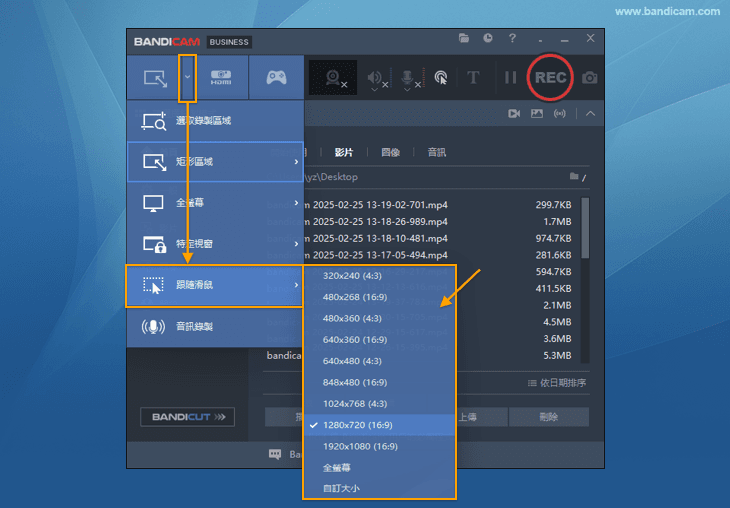Viewport: 730px width, 508px height.
Task: Pick the 1024x768 (4:3) size
Action: tap(379, 404)
